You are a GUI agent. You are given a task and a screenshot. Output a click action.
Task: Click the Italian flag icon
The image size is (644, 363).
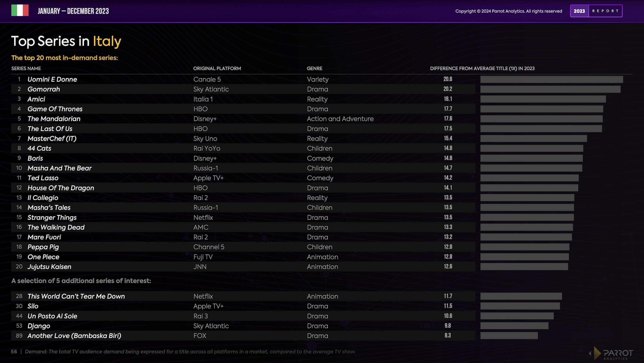[20, 11]
